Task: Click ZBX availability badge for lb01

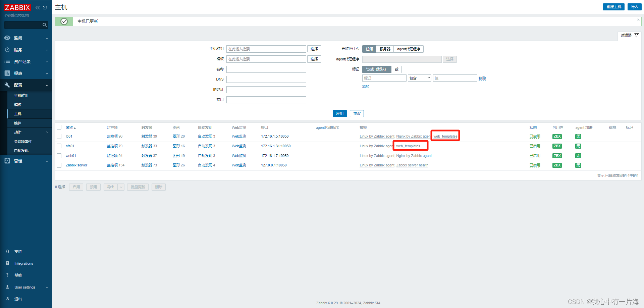Action: tap(557, 137)
